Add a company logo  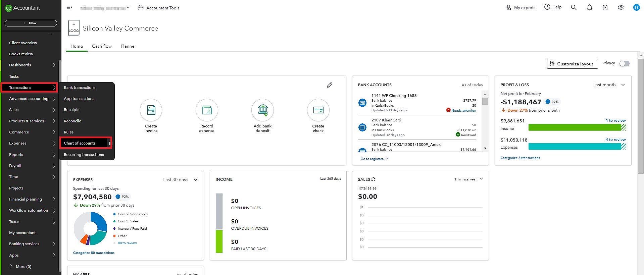click(74, 27)
